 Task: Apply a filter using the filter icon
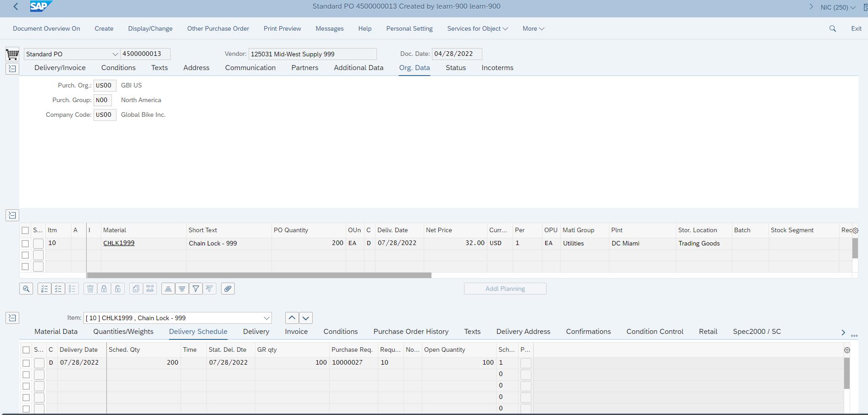[195, 289]
